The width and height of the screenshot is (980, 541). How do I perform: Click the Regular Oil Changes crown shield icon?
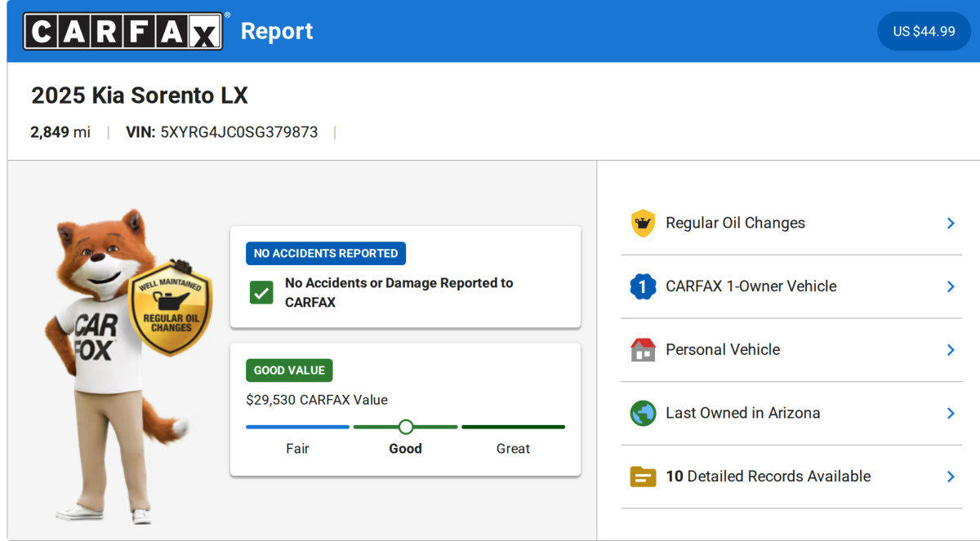(x=643, y=223)
